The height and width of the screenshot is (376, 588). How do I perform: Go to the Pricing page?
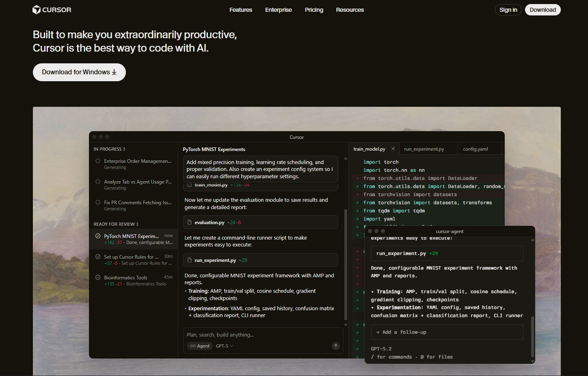(314, 10)
